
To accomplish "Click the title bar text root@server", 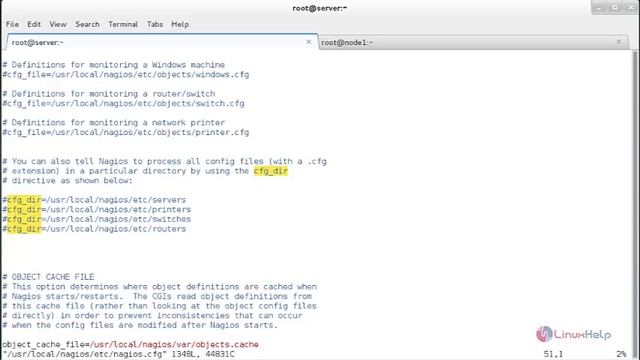I will pos(320,8).
